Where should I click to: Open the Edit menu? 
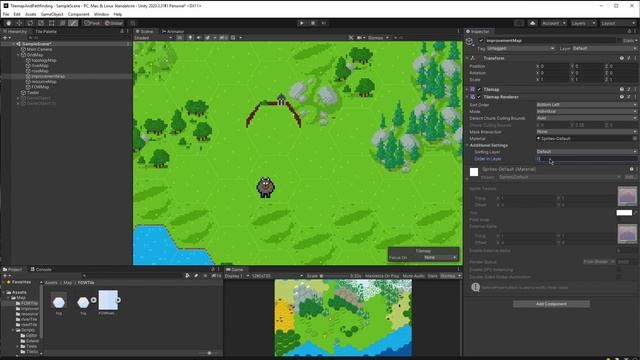point(17,14)
